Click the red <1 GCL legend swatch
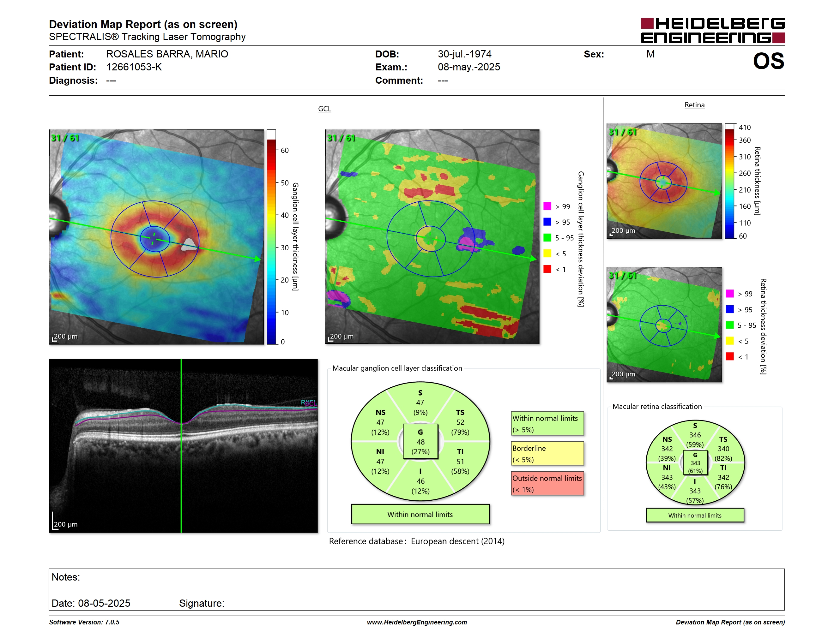The image size is (834, 644). [547, 269]
